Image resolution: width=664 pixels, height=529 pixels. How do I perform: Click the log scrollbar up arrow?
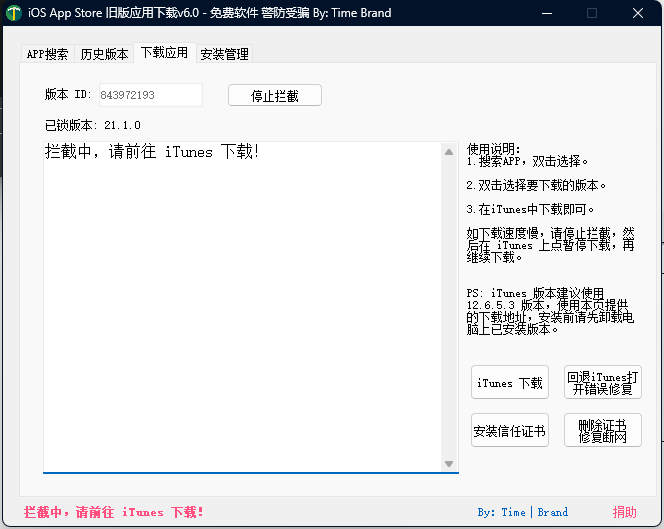coord(449,152)
